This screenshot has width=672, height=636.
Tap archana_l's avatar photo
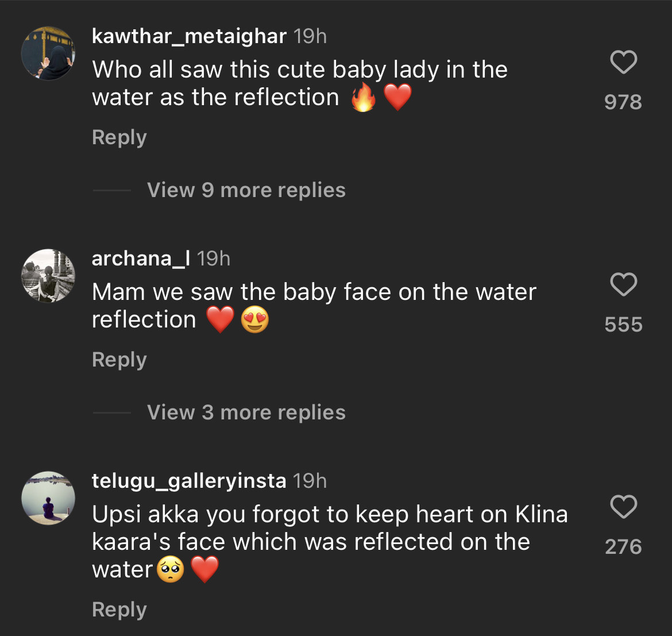[48, 276]
